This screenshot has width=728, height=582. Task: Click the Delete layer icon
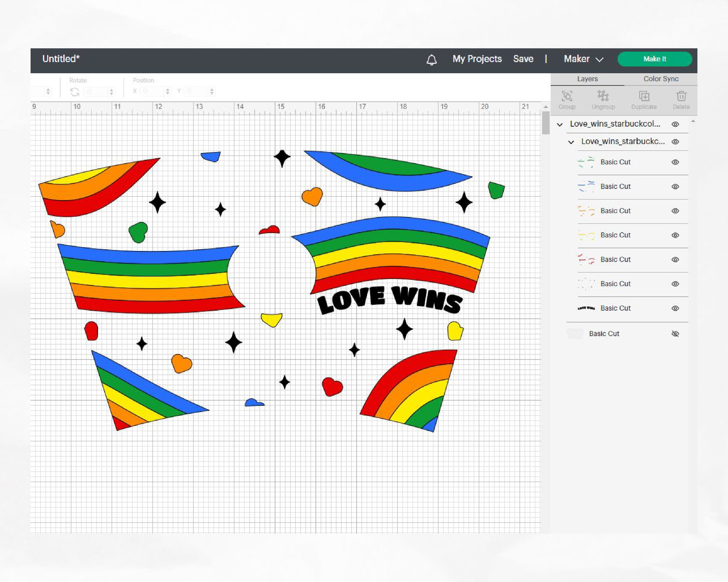pos(681,99)
